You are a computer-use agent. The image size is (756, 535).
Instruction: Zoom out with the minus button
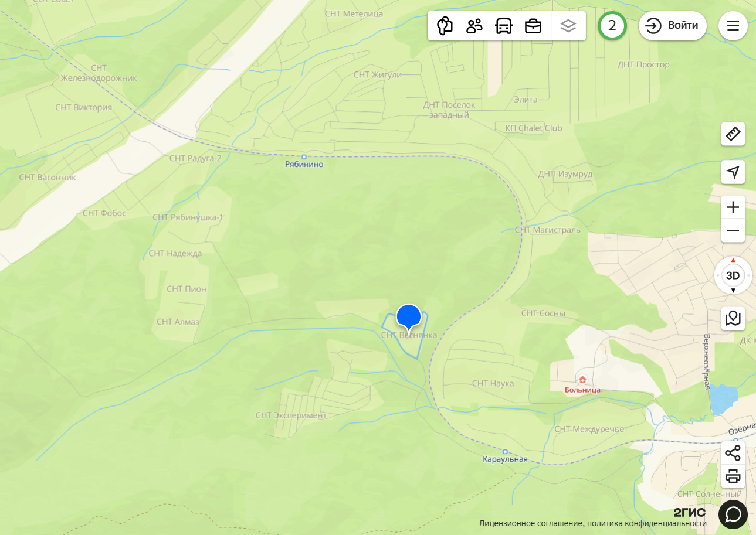[733, 231]
